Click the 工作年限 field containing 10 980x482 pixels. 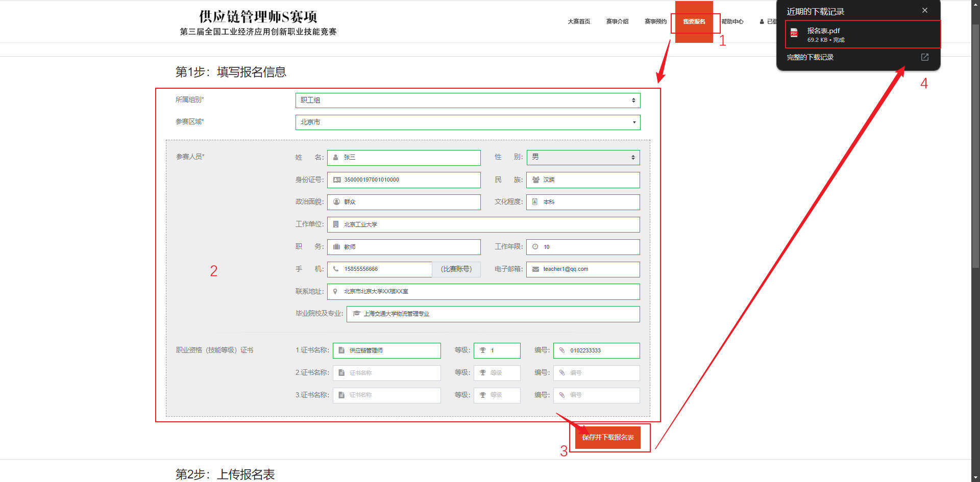583,247
